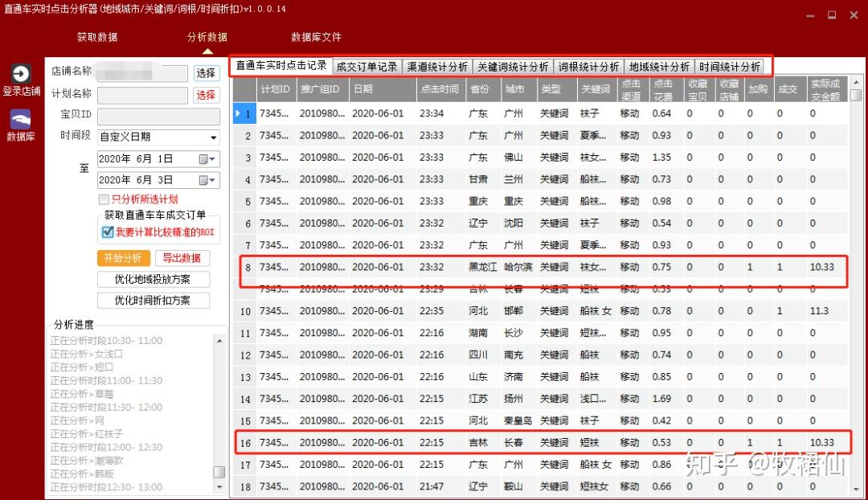Select 关键词统计分析 tab
Image resolution: width=868 pixels, height=500 pixels.
coord(513,67)
